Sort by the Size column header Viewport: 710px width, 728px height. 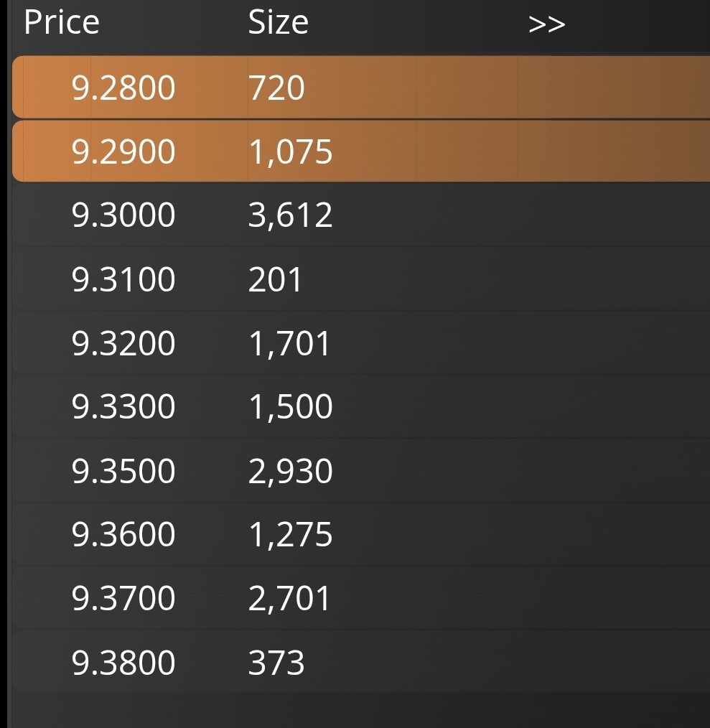(x=278, y=22)
